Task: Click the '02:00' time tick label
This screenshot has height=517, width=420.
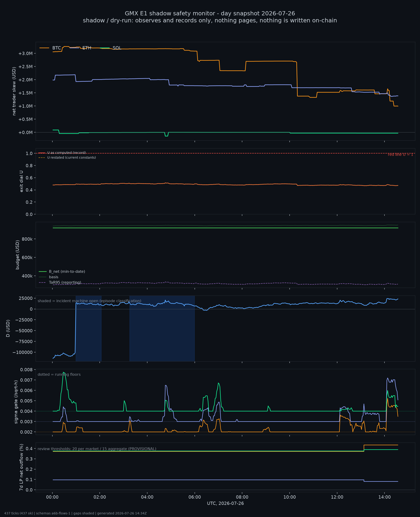Action: (100, 497)
